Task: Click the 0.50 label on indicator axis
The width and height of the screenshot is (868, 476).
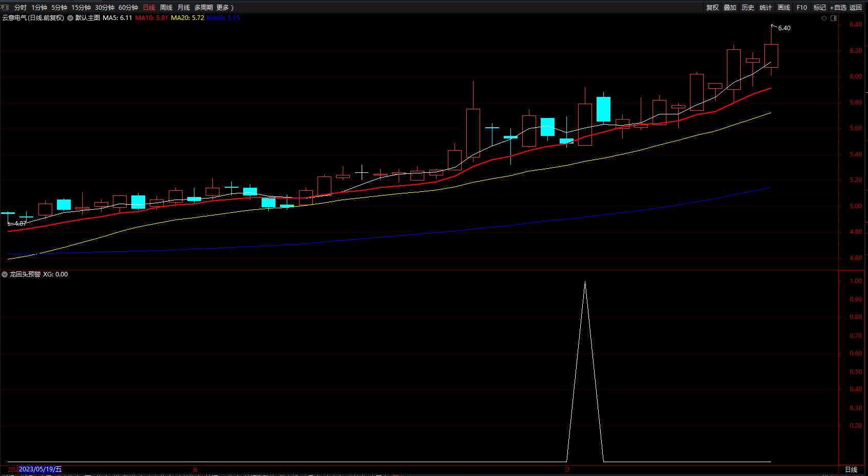Action: (x=856, y=372)
